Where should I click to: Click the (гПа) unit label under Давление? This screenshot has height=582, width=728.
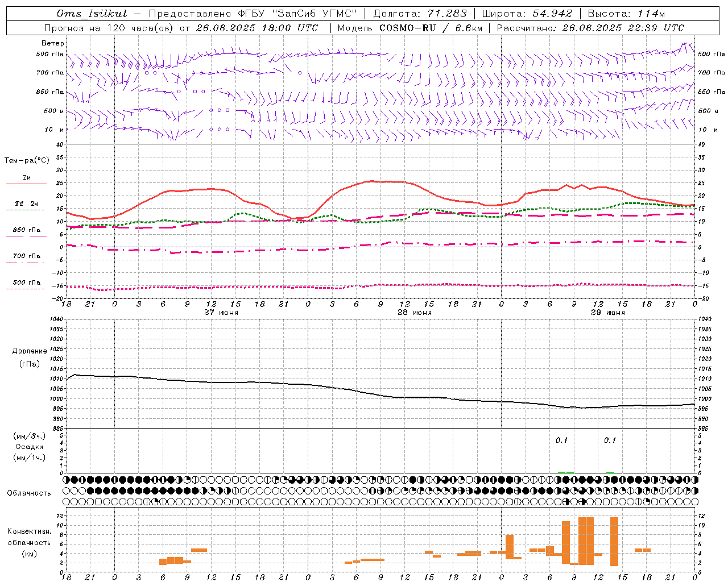(x=30, y=364)
